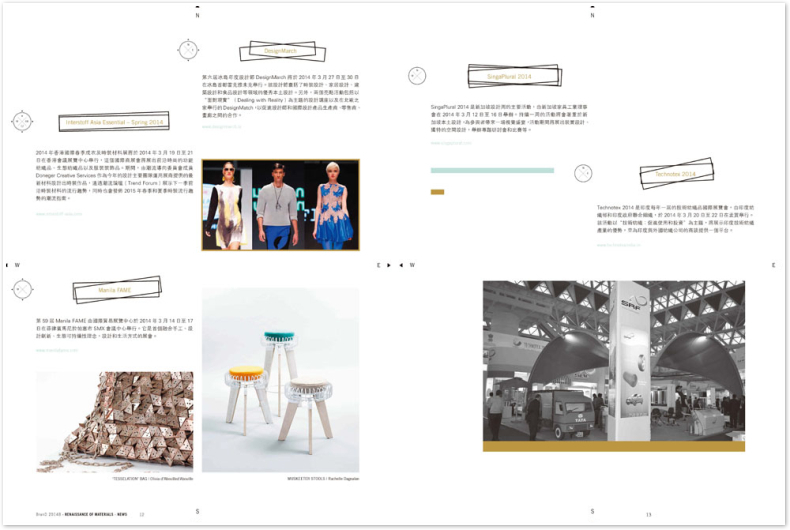Open the web link under SingaPlural paragraph
Screen dimensions: 790x530
point(451,143)
